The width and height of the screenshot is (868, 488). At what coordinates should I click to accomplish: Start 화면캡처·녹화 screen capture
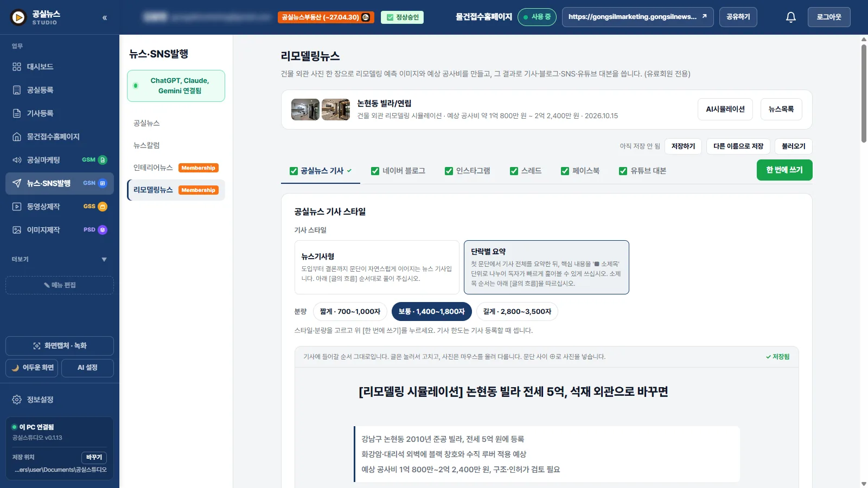(x=60, y=346)
